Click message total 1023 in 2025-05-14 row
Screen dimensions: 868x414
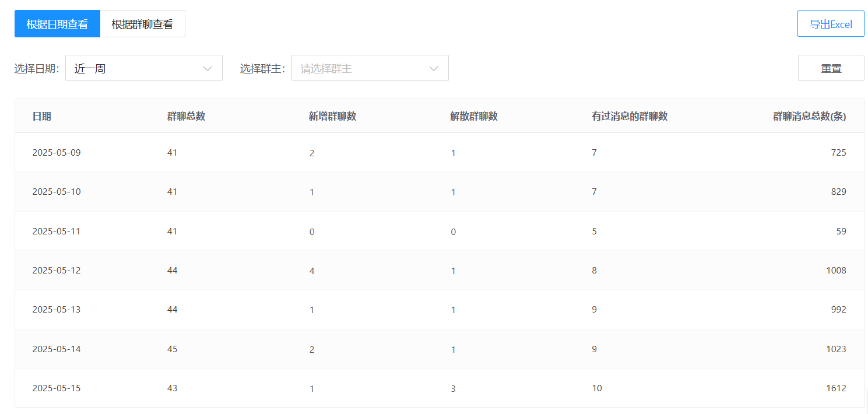point(836,349)
